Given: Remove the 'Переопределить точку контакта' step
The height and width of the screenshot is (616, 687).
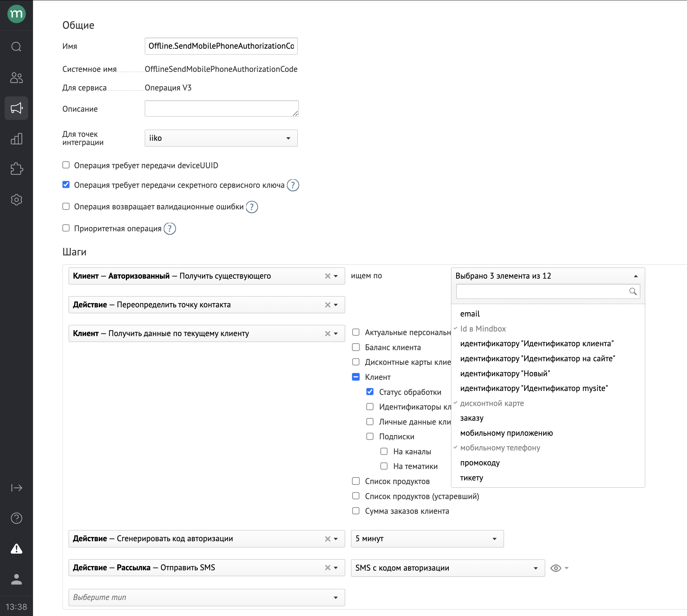Looking at the screenshot, I should coord(327,305).
